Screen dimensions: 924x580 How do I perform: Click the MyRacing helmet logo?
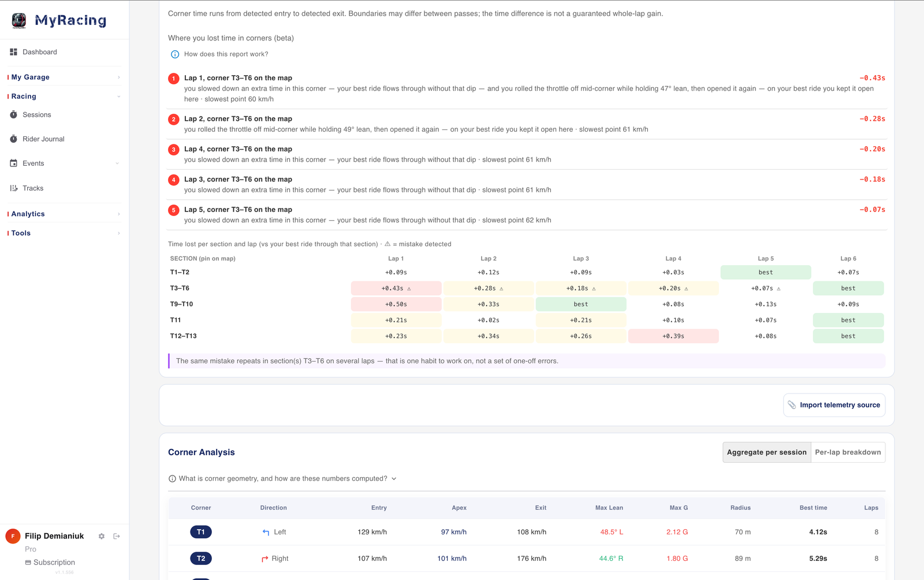coord(19,20)
